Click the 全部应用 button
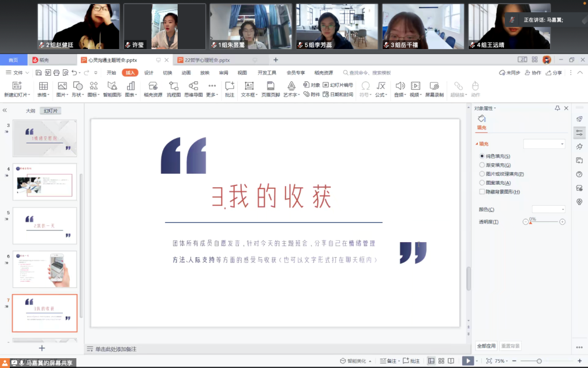 point(486,346)
